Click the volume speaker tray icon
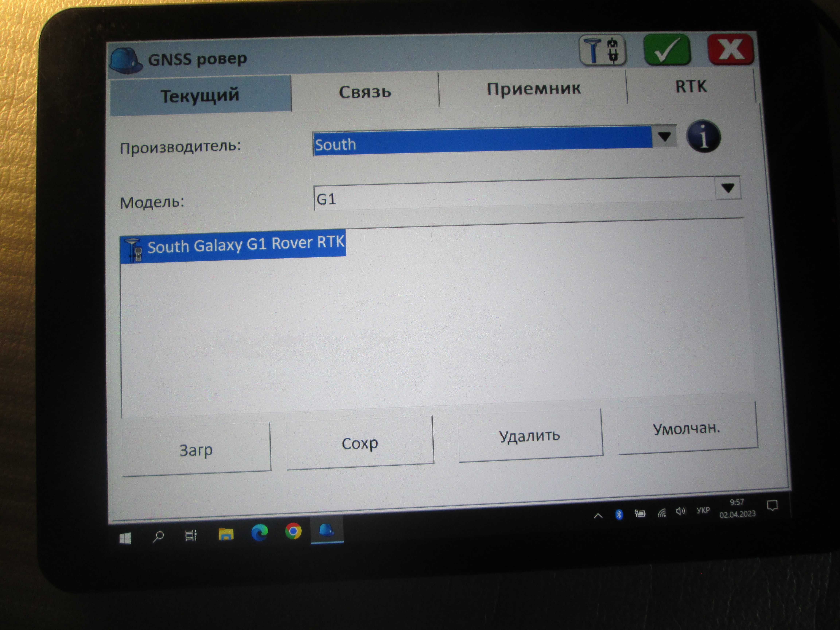840x630 pixels. click(680, 512)
